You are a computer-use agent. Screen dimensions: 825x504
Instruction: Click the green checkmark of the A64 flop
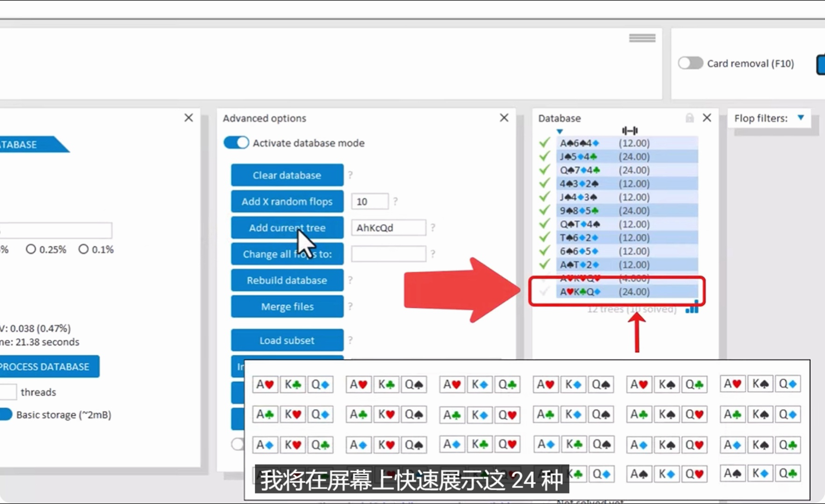coord(544,142)
